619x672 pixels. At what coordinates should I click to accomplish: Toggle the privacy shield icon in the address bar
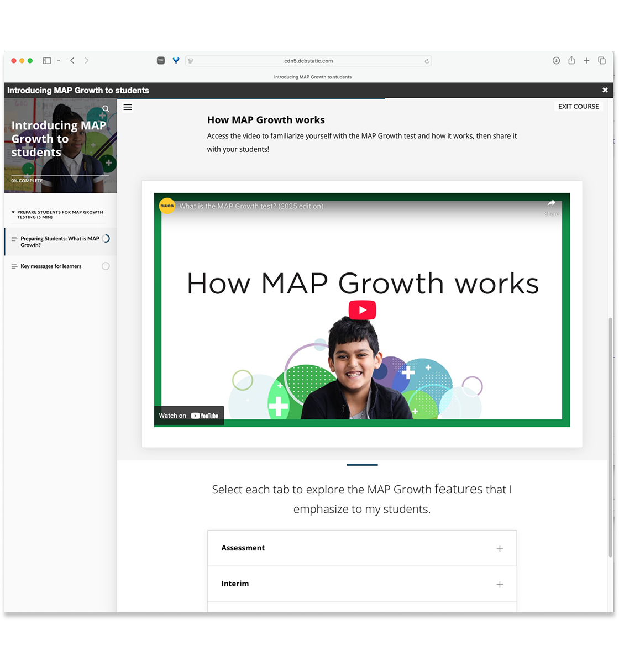point(190,61)
